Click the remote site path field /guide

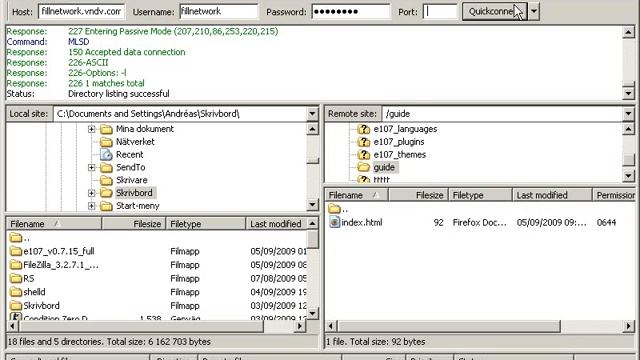pyautogui.click(x=502, y=113)
